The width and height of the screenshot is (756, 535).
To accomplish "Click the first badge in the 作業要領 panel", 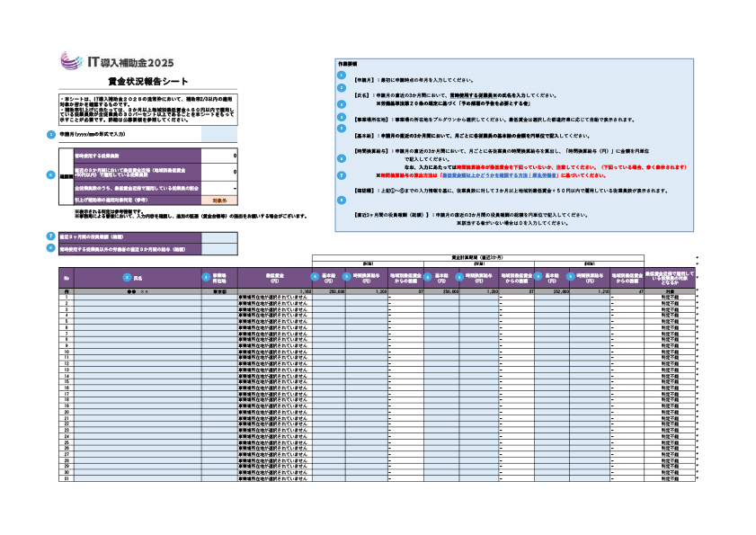I will (x=342, y=76).
